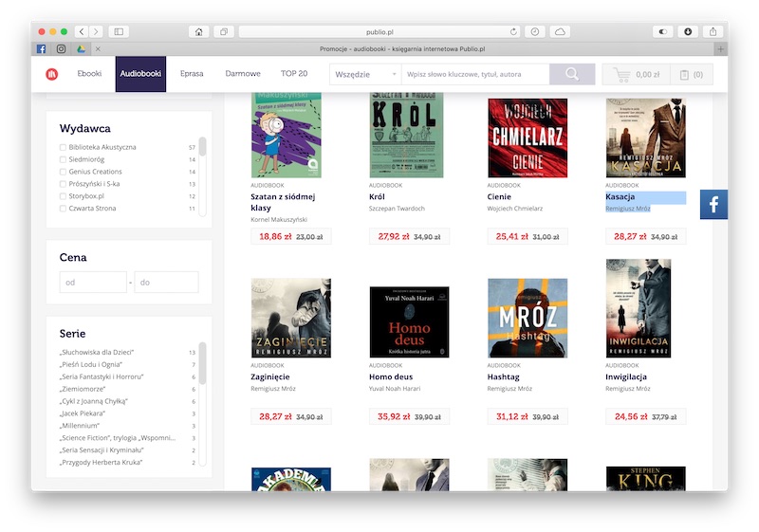The height and width of the screenshot is (532, 759).
Task: Click price 18,86 zł for Szatan
Action: coord(275,236)
